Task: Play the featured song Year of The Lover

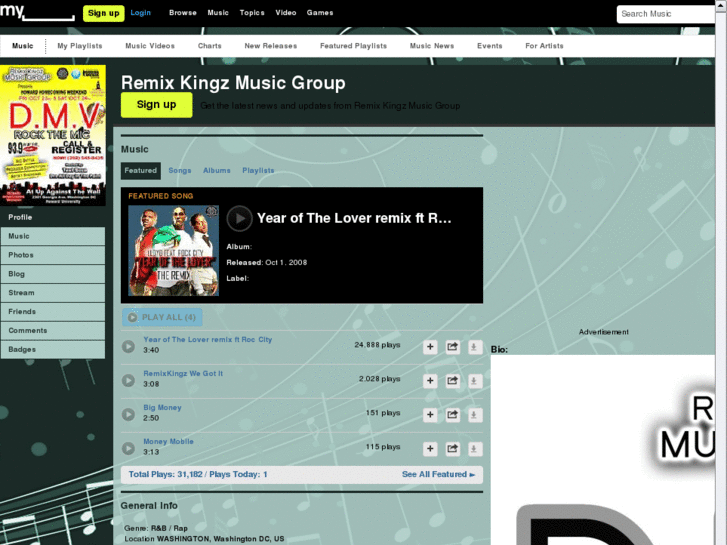Action: click(x=239, y=218)
